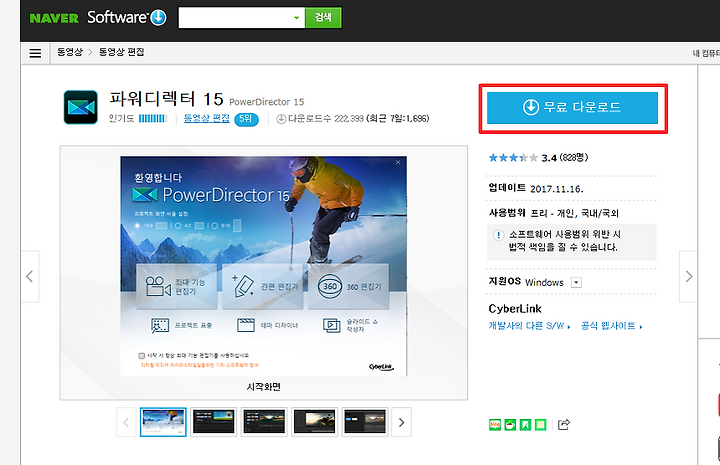Select 4:3 aspect ratio radio button

(178, 225)
